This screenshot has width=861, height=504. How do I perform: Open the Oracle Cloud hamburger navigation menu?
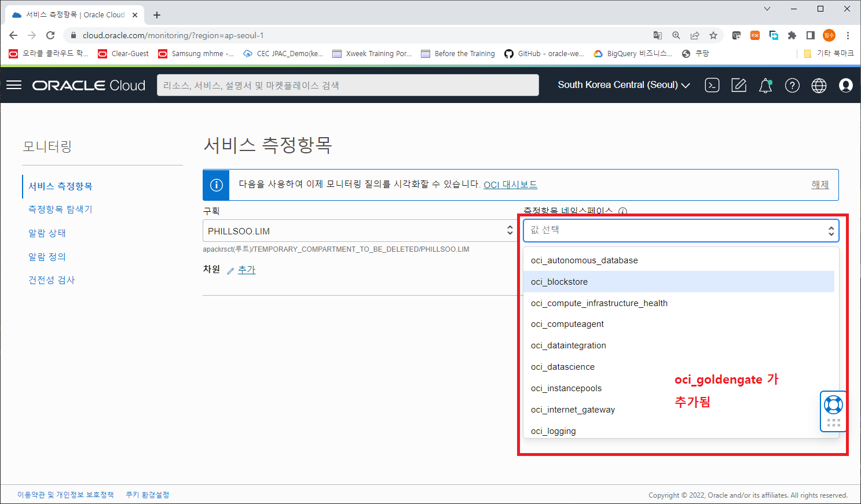pos(14,85)
